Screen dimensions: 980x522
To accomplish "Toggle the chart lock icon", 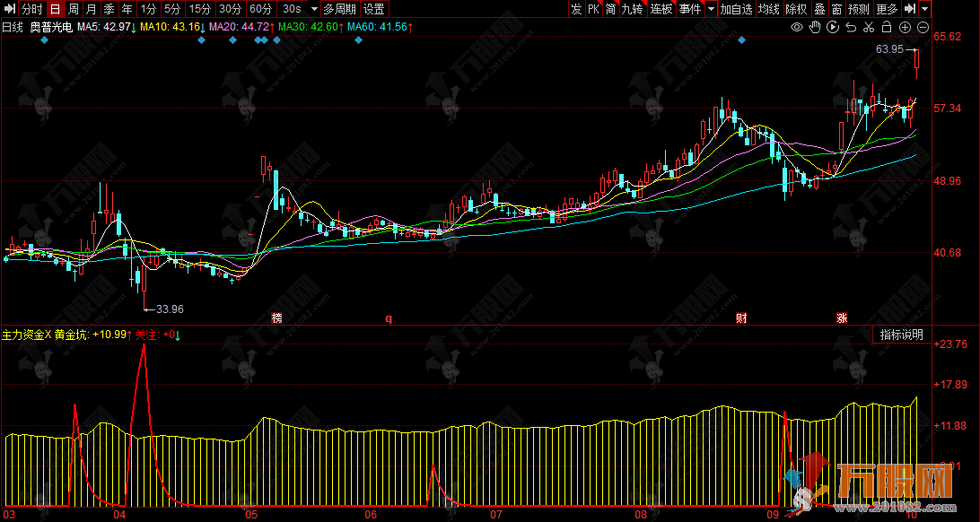I will pos(888,28).
